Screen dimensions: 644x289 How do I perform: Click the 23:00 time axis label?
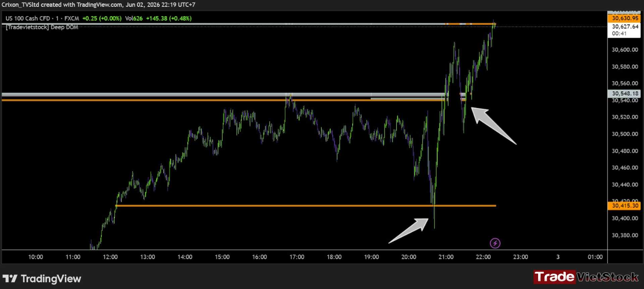[521, 257]
